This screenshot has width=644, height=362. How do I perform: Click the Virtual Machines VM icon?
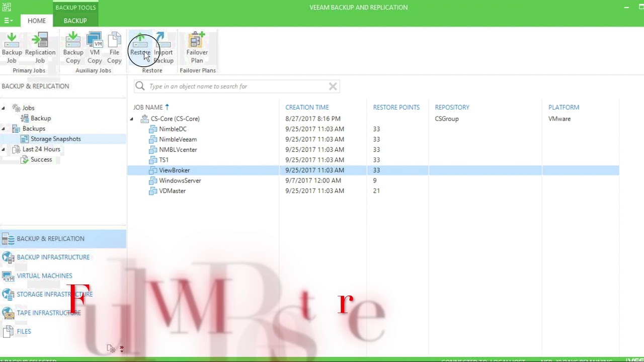click(x=8, y=276)
